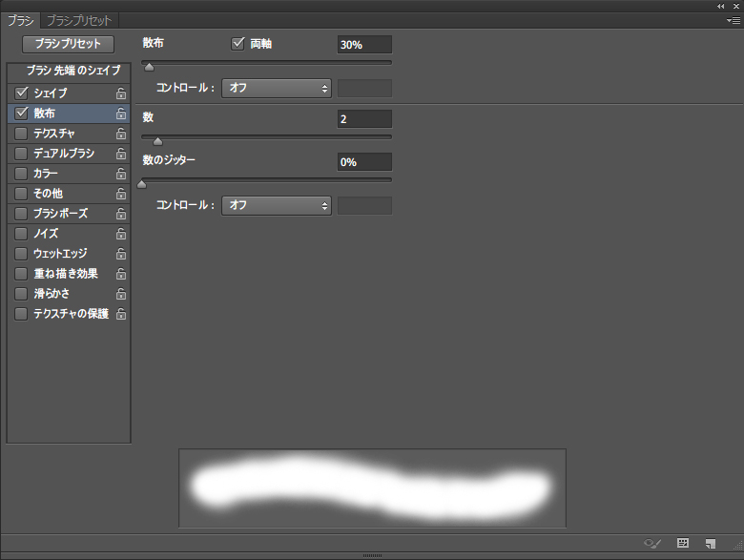Enable the テクスチャの保護 checkbox
Viewport: 744px width, 560px height.
[21, 314]
